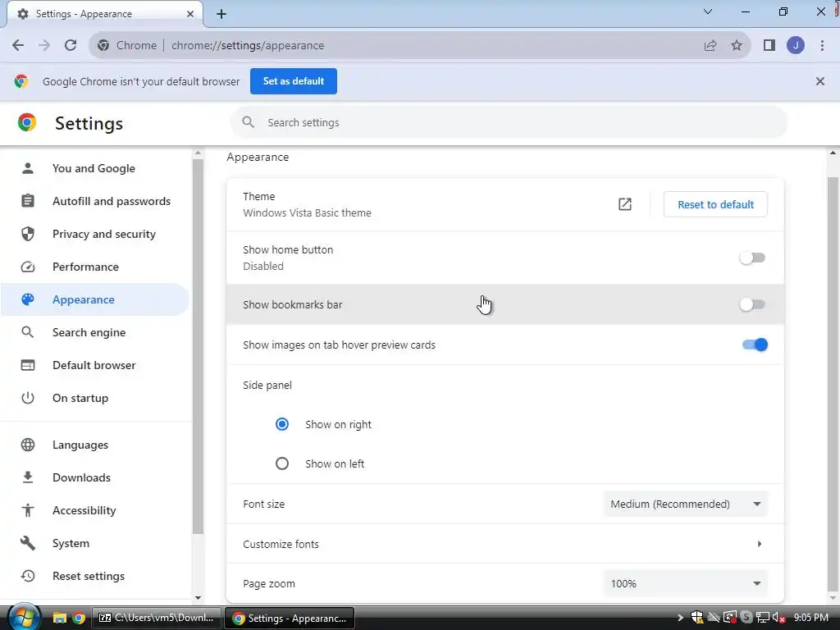Click the sidebar scrollbar down arrow

(199, 598)
